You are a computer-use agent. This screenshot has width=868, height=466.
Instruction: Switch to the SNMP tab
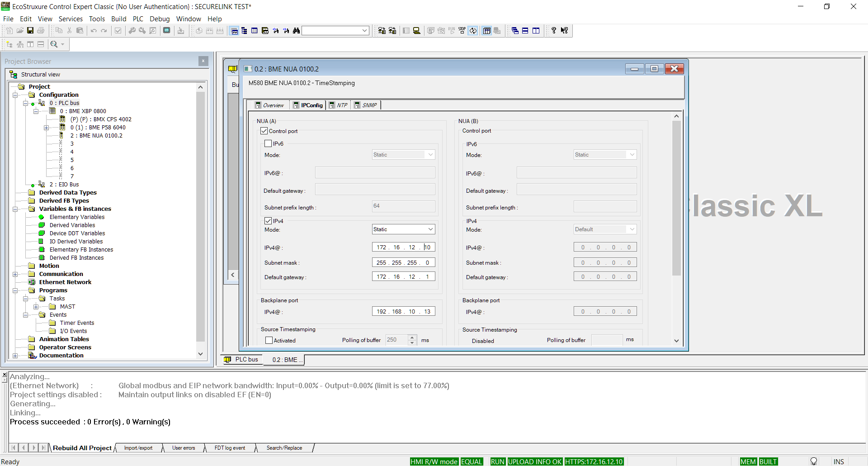366,105
